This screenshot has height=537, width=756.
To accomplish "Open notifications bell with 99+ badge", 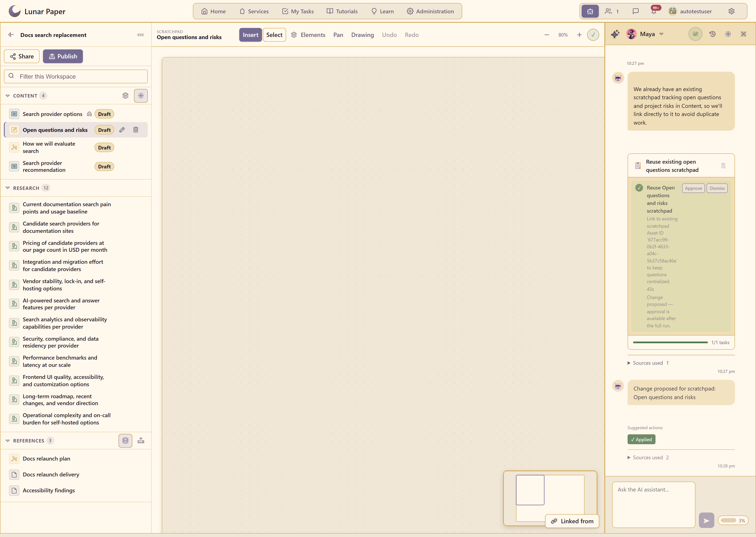I will coord(654,11).
